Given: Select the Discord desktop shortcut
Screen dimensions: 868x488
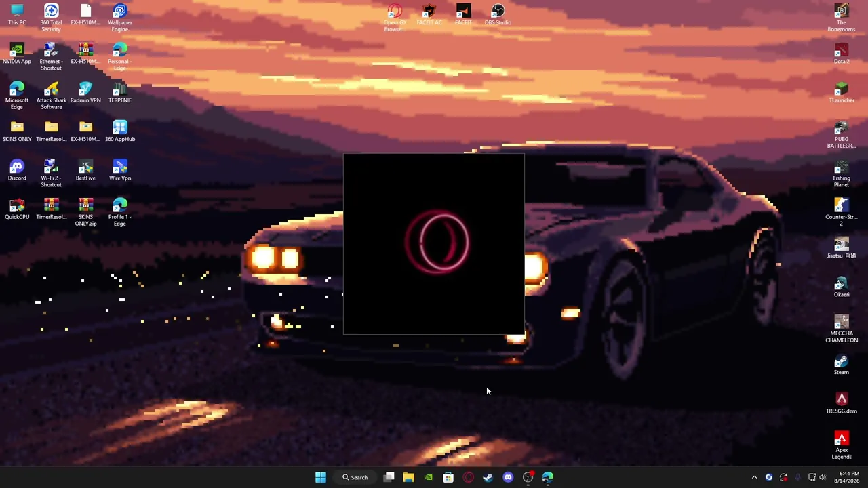Looking at the screenshot, I should click(17, 170).
